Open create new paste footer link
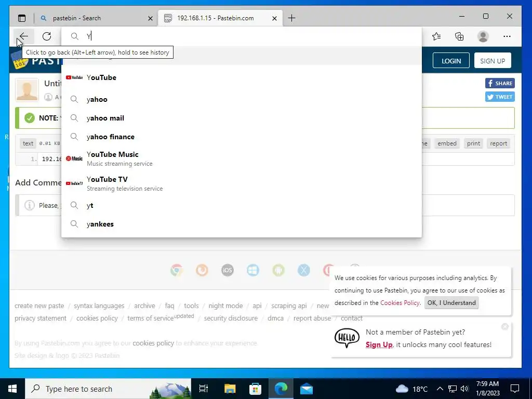532x399 pixels. (39, 305)
